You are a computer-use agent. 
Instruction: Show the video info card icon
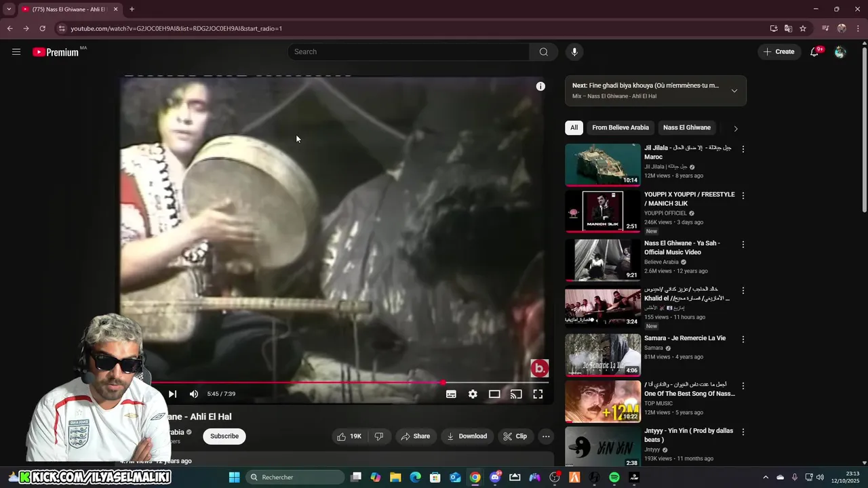(540, 86)
